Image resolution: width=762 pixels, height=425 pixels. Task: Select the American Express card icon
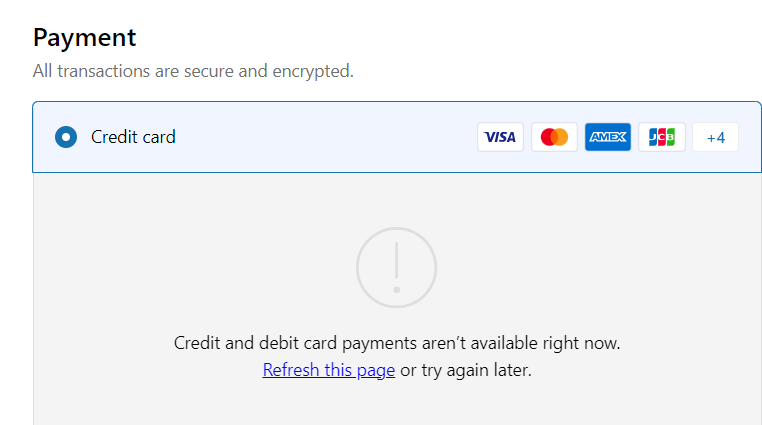pos(608,137)
